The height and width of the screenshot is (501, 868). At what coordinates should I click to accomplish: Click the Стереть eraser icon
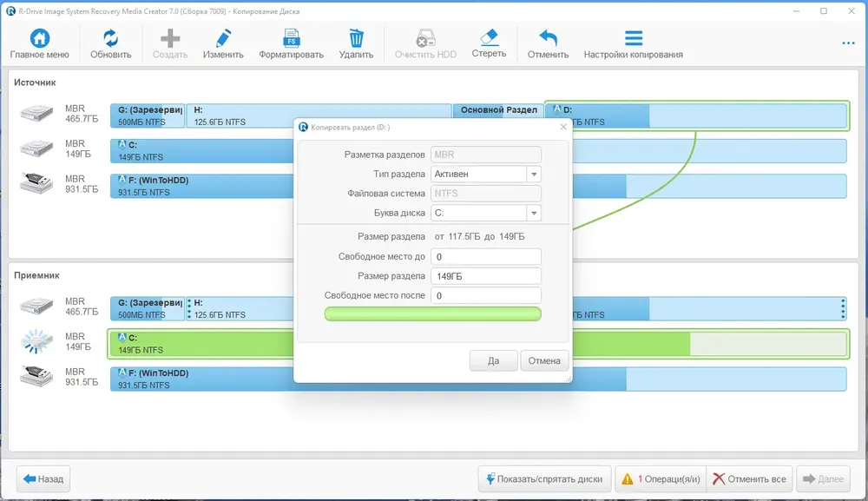(x=489, y=37)
